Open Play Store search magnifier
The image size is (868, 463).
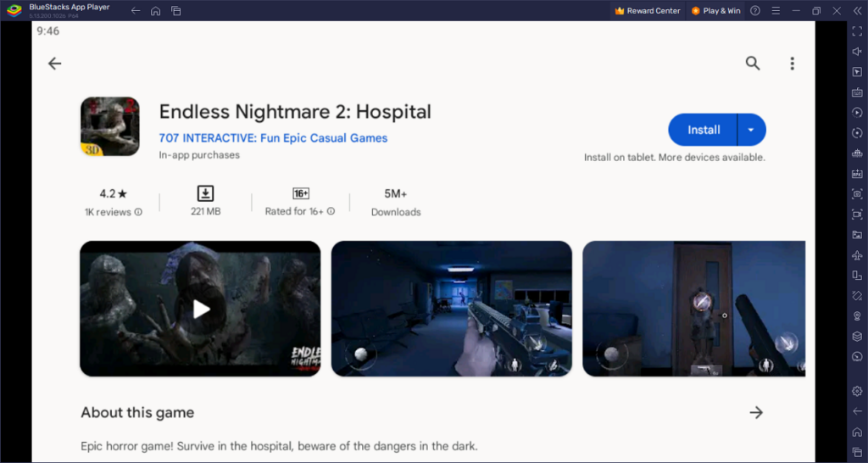pyautogui.click(x=753, y=63)
